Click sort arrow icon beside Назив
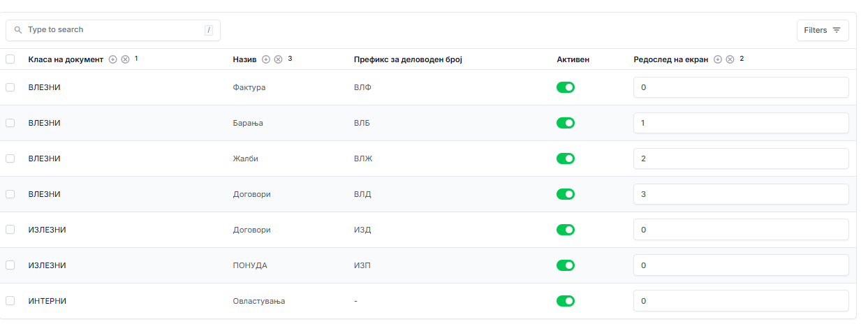 click(x=266, y=59)
